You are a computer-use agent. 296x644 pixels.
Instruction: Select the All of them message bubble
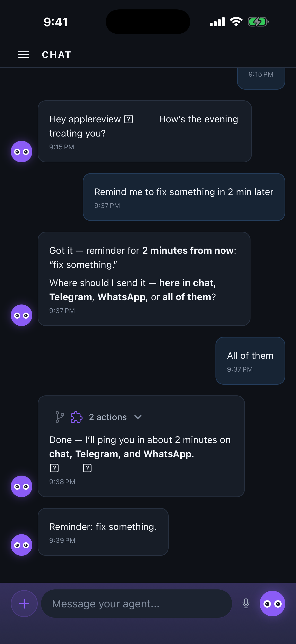pos(250,360)
